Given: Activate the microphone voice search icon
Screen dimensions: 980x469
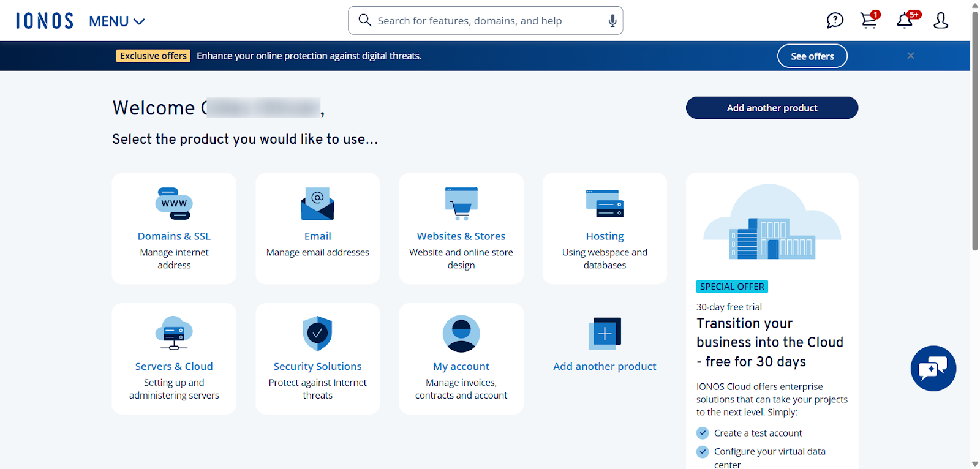Looking at the screenshot, I should click(612, 21).
